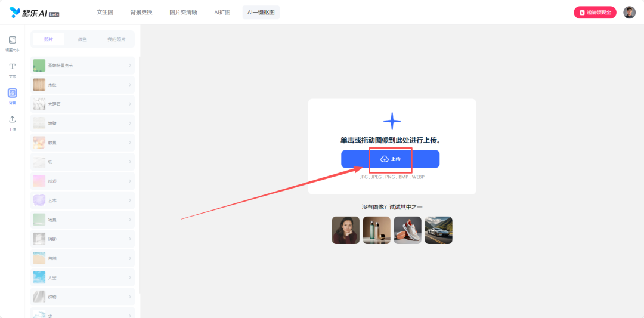Expand the 墙壁 category chevron
The image size is (644, 318).
(130, 124)
